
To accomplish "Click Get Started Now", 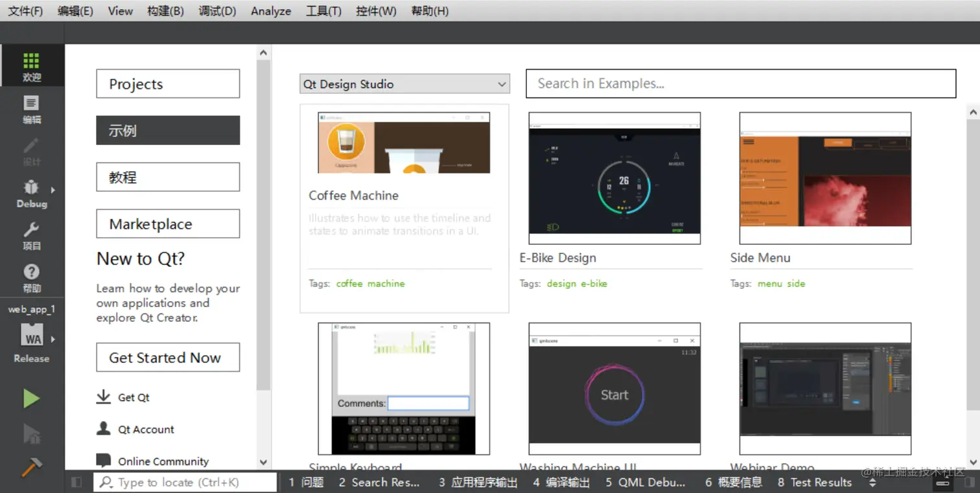I will pos(168,358).
